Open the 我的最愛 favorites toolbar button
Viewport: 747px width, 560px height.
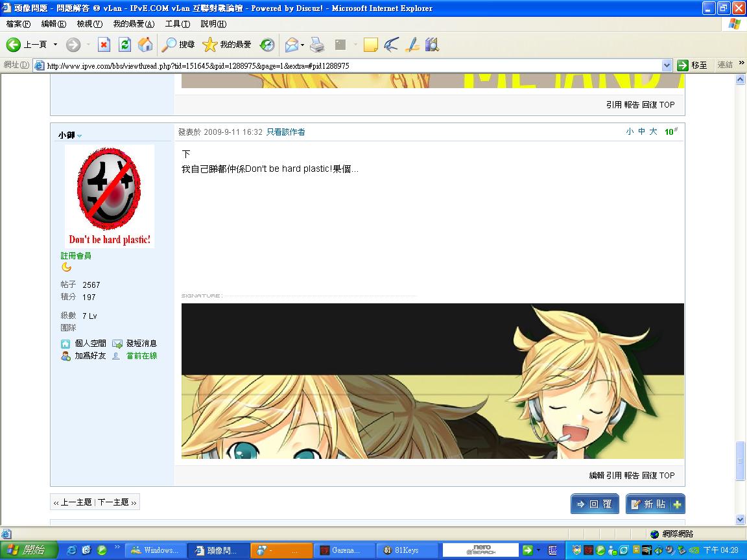point(227,45)
